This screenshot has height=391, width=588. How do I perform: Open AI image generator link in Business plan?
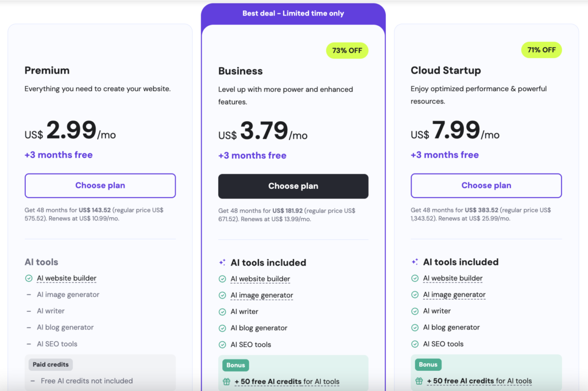click(262, 295)
